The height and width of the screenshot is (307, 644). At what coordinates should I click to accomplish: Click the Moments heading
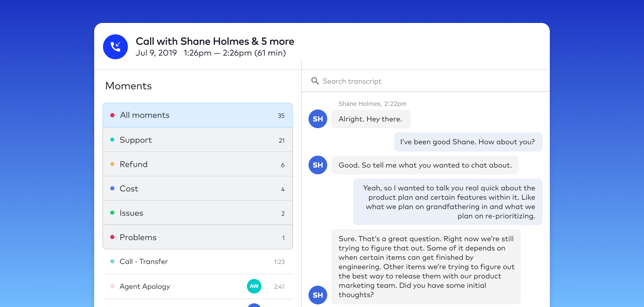click(x=128, y=86)
